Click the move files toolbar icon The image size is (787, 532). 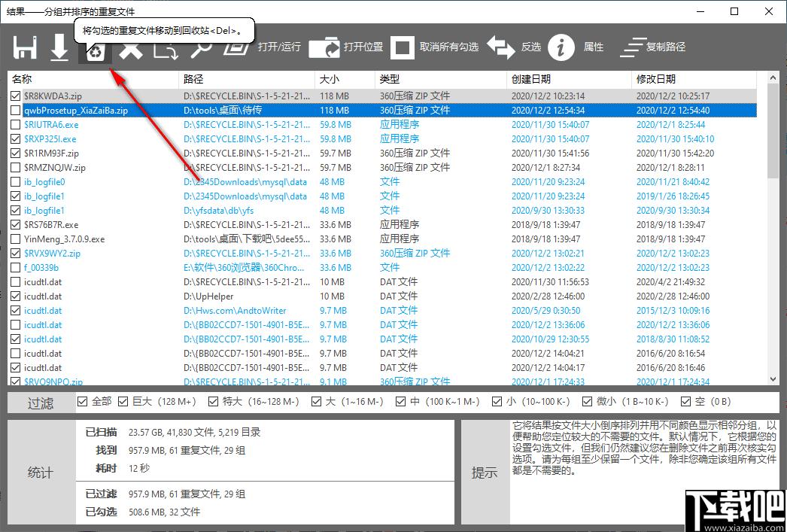[166, 52]
